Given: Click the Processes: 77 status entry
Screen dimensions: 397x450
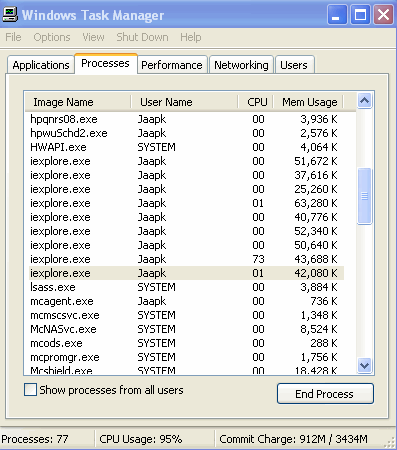Looking at the screenshot, I should 35,439.
